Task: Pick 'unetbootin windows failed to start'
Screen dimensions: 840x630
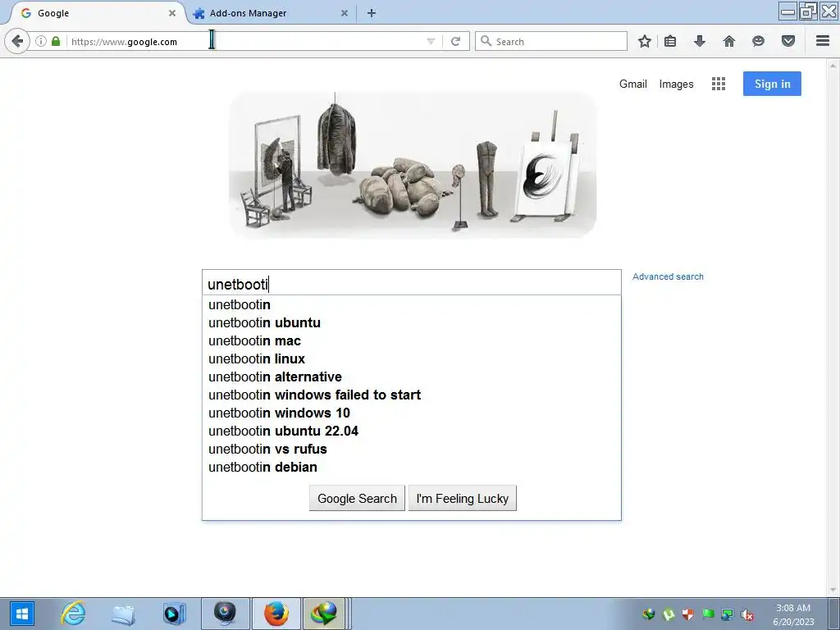Action: pos(412,395)
